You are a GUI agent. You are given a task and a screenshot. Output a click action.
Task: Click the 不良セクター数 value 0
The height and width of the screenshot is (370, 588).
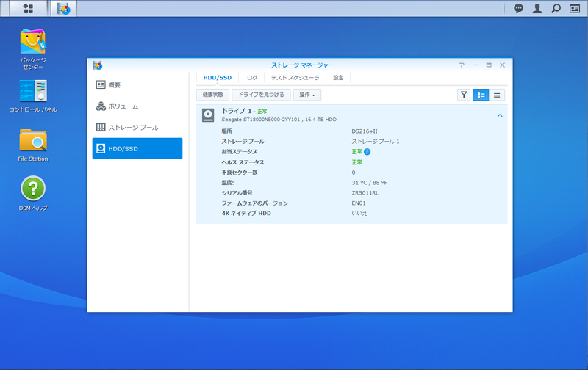[x=354, y=173]
